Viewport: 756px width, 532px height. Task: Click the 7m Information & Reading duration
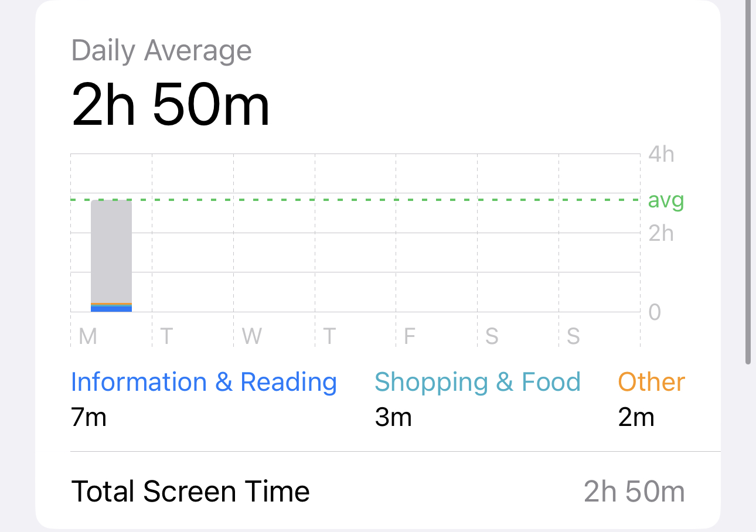tap(88, 418)
